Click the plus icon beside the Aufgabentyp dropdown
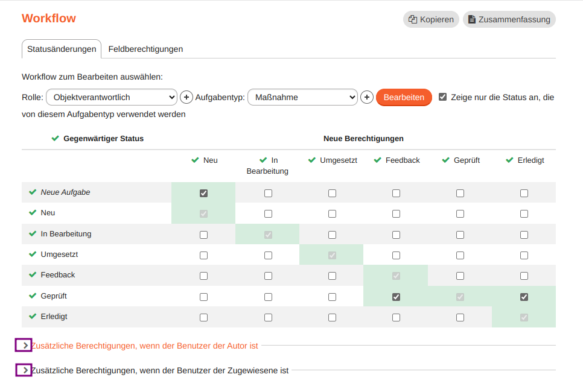The width and height of the screenshot is (583, 392). [366, 96]
